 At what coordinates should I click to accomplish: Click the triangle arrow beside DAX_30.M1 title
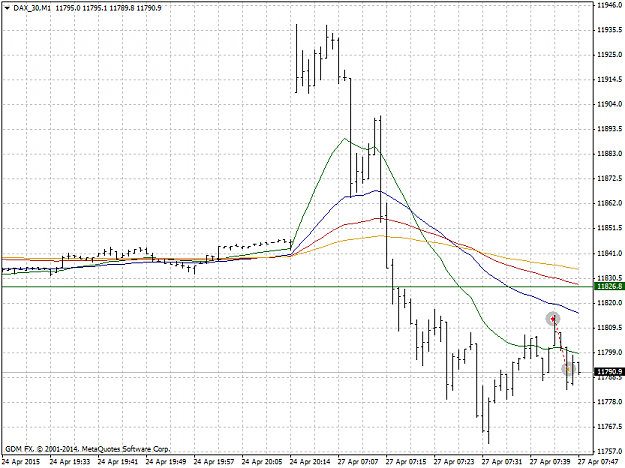8,8
